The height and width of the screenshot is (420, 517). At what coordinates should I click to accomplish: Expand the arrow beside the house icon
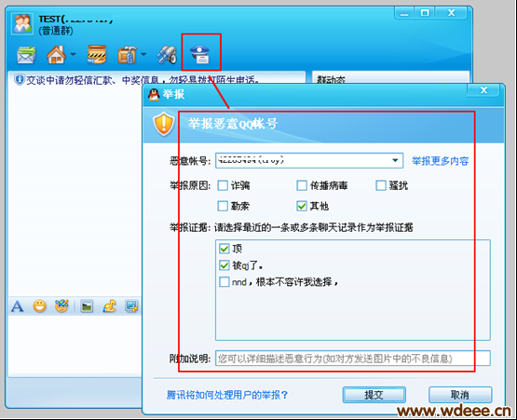click(x=73, y=54)
